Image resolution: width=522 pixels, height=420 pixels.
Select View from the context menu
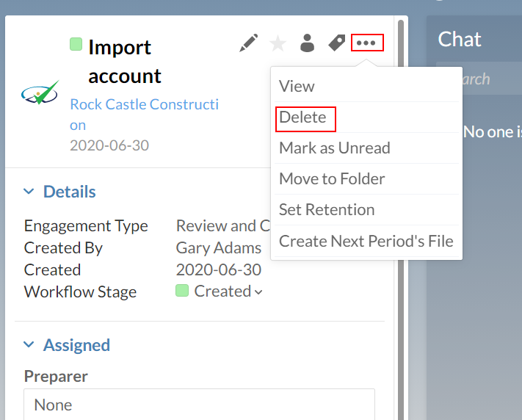tap(297, 86)
